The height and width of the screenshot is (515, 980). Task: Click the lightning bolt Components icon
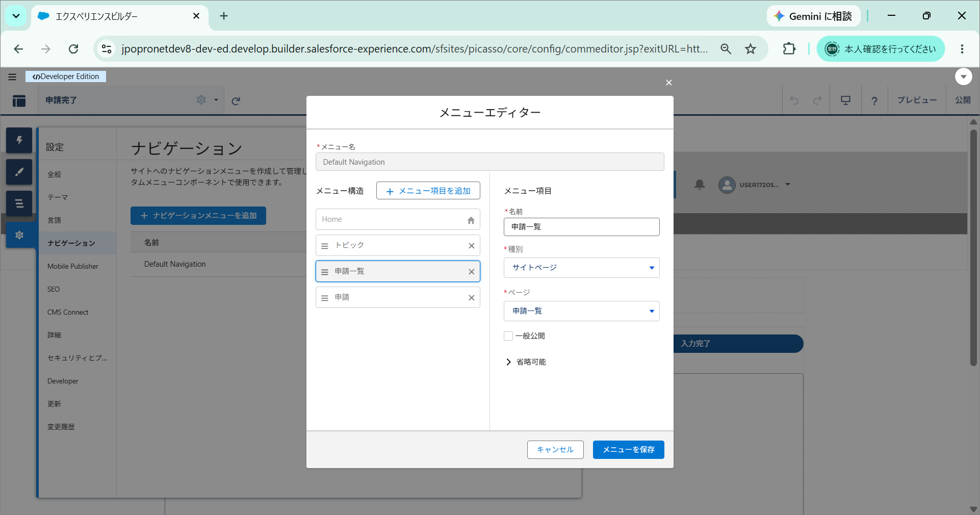(x=19, y=140)
